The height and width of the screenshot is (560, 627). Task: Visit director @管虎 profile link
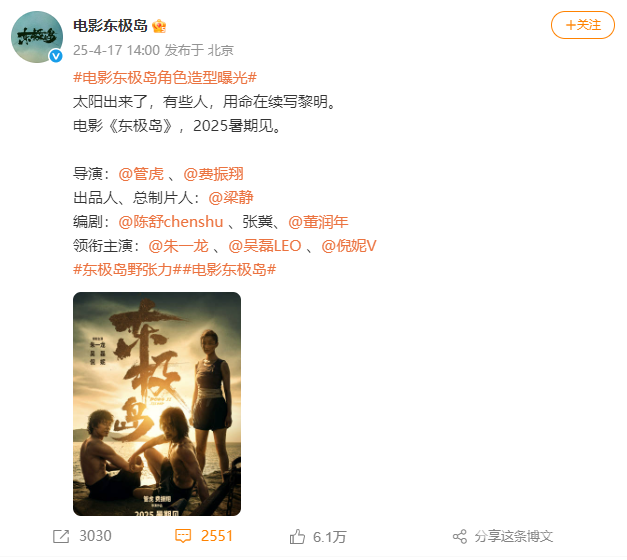(141, 174)
